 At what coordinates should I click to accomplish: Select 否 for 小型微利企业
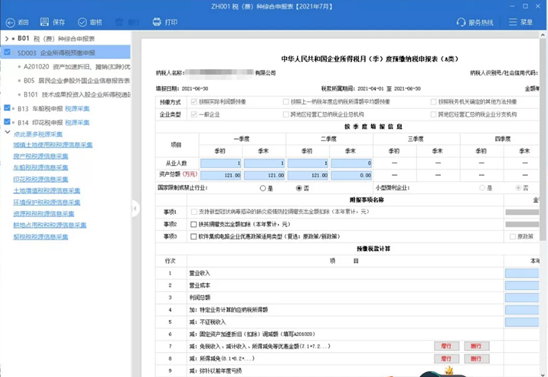(x=519, y=188)
